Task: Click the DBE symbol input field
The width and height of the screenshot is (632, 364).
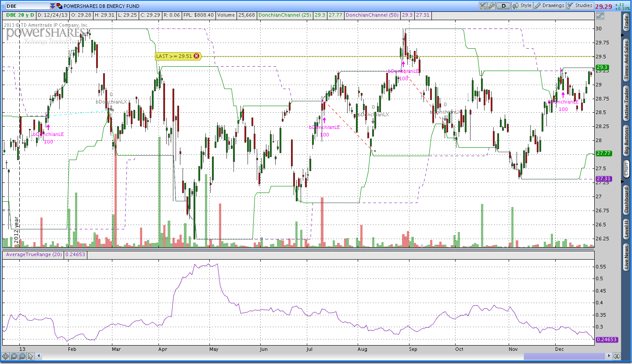Action: tap(28, 6)
